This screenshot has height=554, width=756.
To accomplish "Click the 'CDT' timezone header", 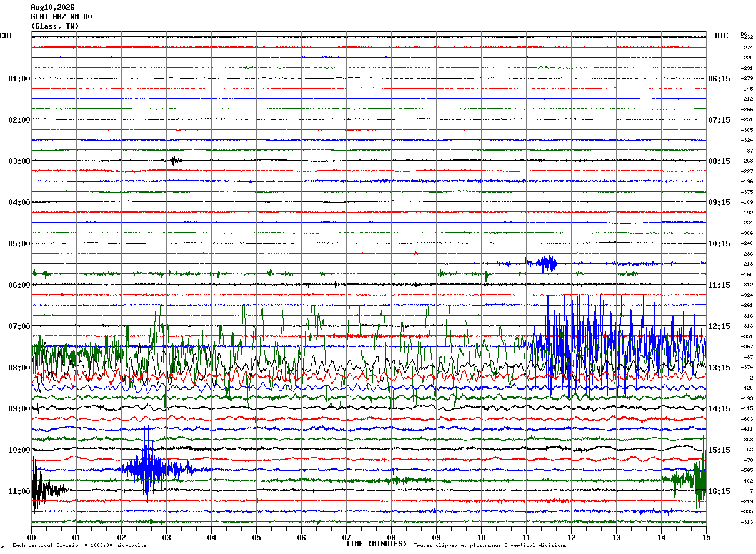I will (6, 36).
